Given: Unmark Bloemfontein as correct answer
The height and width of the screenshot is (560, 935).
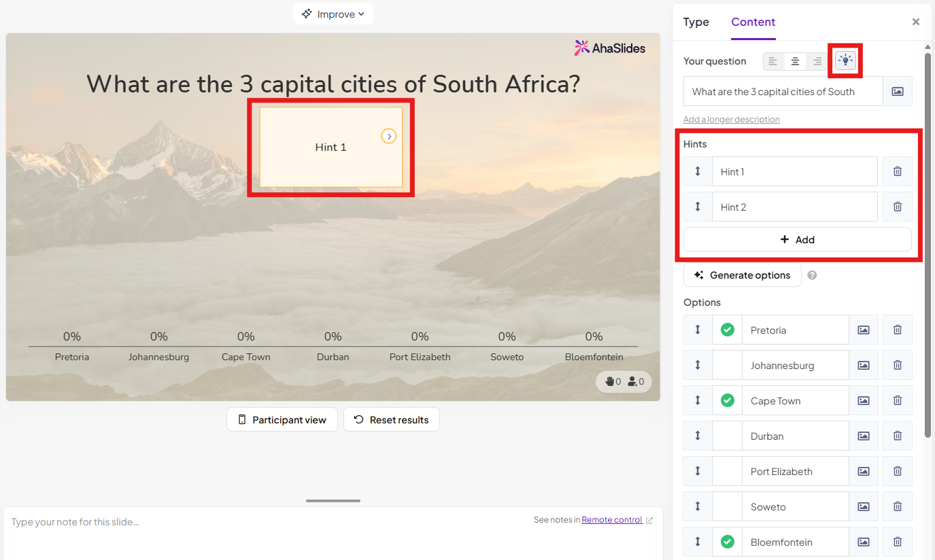Looking at the screenshot, I should [x=727, y=542].
